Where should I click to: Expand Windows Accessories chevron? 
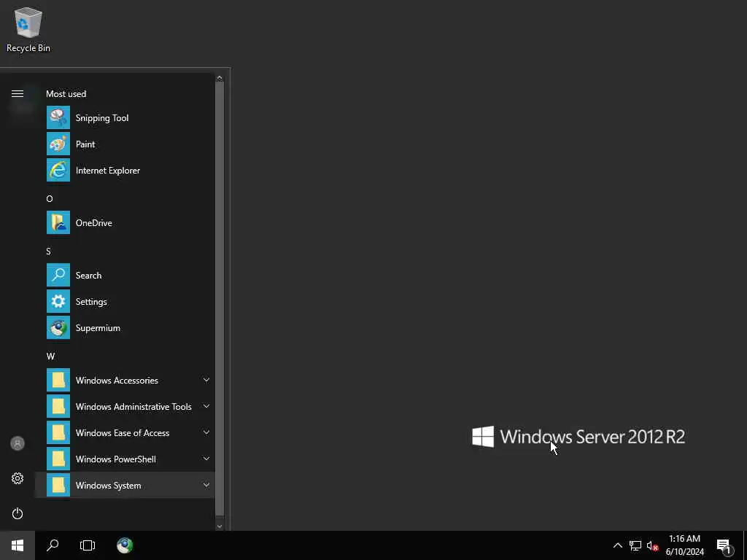206,380
